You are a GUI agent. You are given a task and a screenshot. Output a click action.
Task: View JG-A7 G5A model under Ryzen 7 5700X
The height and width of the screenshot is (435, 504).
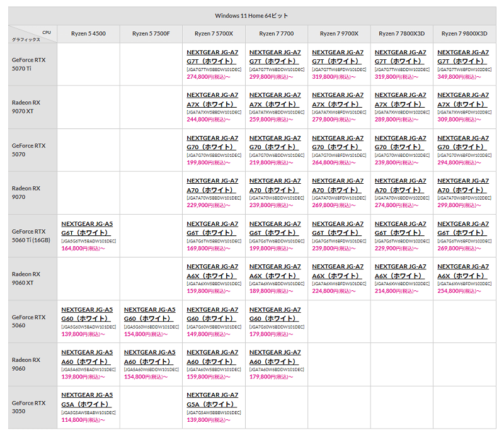point(212,399)
